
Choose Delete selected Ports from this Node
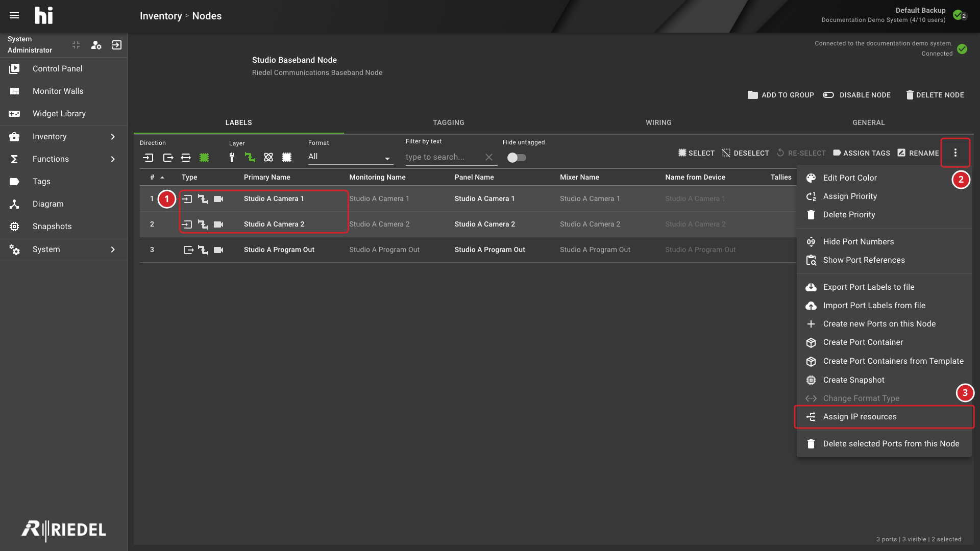click(884, 444)
